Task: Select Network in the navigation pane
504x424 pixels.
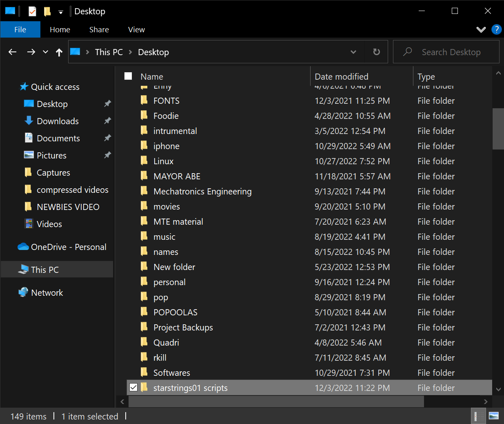Action: [47, 292]
